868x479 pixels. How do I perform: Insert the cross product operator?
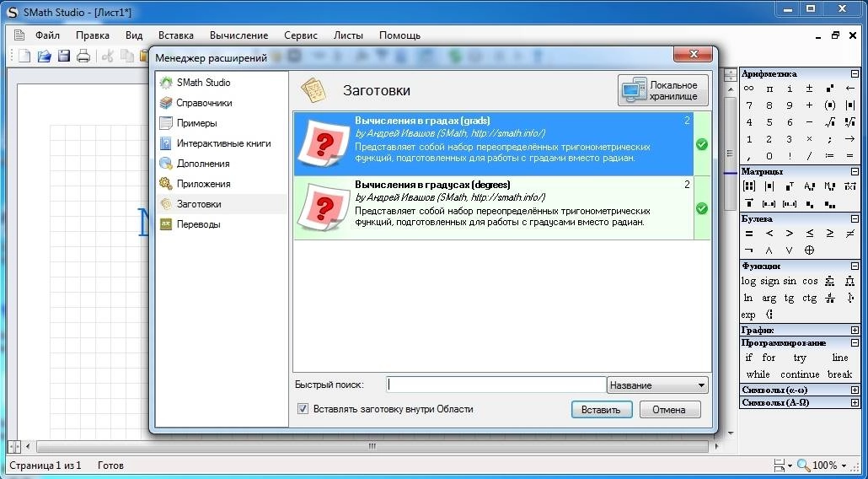coord(850,186)
